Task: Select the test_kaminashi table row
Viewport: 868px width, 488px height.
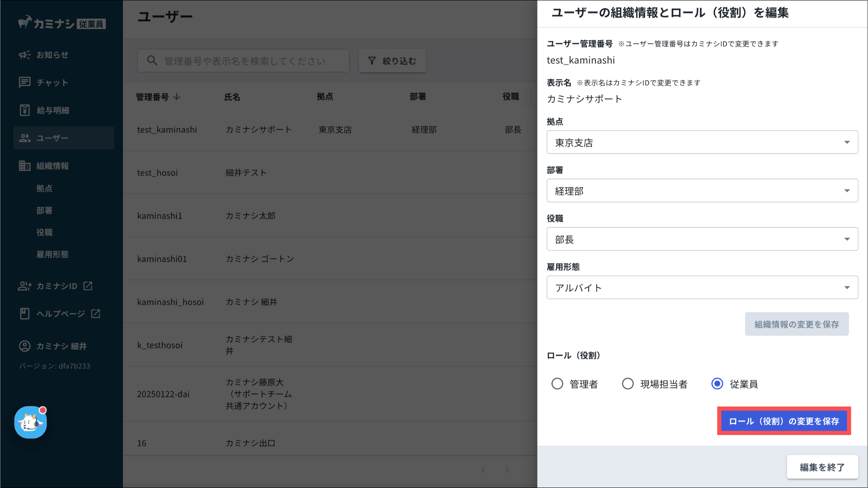Action: pyautogui.click(x=330, y=129)
